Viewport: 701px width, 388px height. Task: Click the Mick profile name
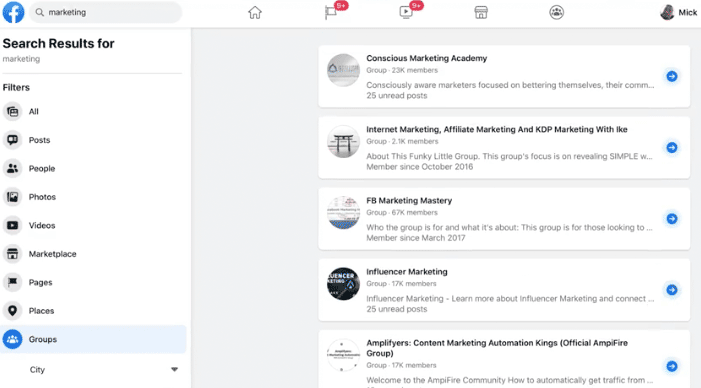coord(688,13)
